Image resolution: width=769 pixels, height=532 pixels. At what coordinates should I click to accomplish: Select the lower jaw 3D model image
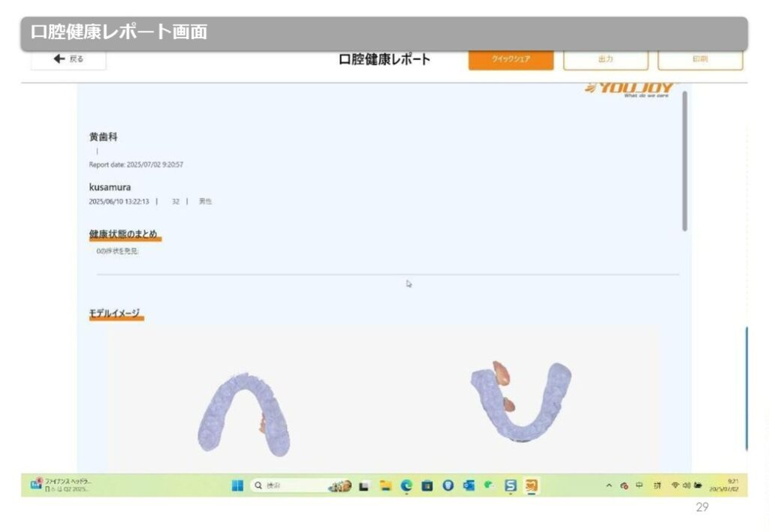coord(519,401)
